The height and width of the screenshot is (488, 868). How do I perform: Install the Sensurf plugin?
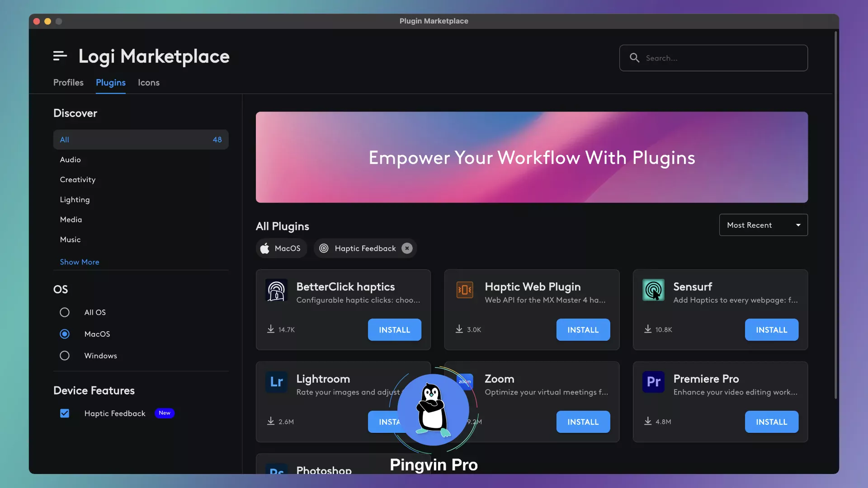771,329
